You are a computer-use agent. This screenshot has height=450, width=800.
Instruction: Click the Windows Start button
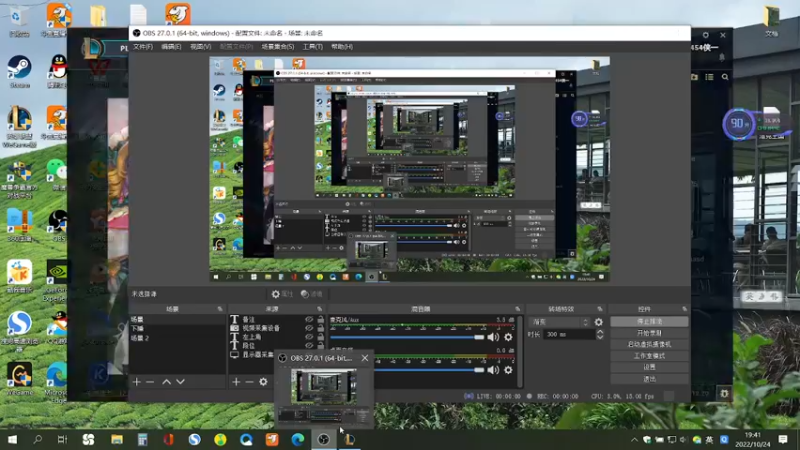click(12, 439)
